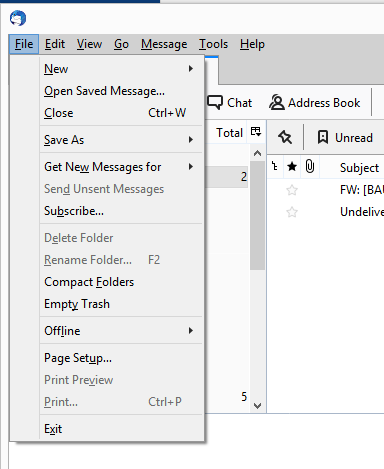
Task: Choose Exit from File menu
Action: tap(121, 429)
